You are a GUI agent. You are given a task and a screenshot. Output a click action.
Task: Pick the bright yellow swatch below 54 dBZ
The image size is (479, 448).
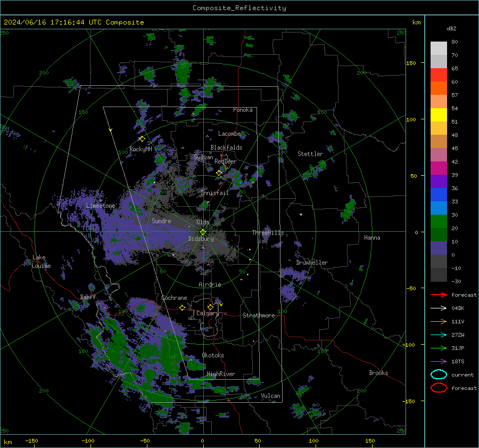click(x=439, y=115)
